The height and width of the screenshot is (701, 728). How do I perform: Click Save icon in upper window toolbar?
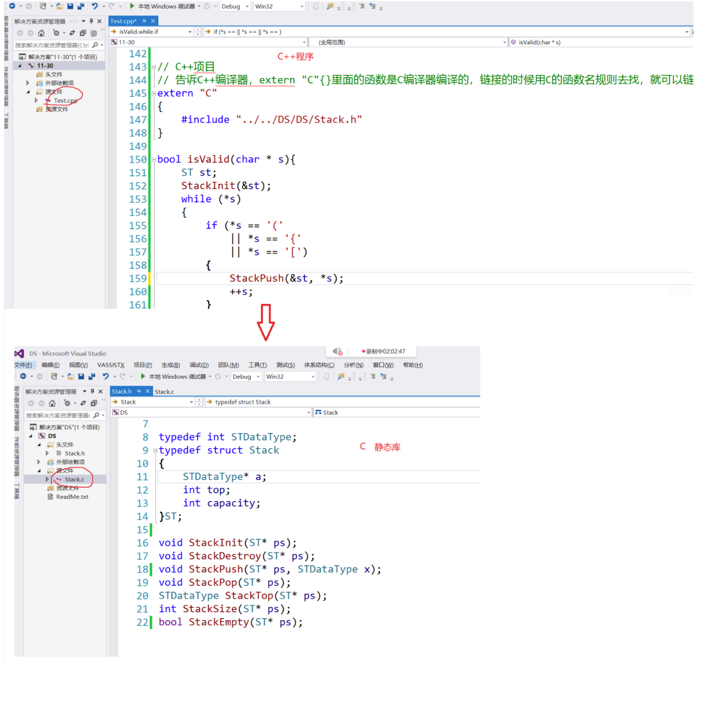(x=70, y=6)
